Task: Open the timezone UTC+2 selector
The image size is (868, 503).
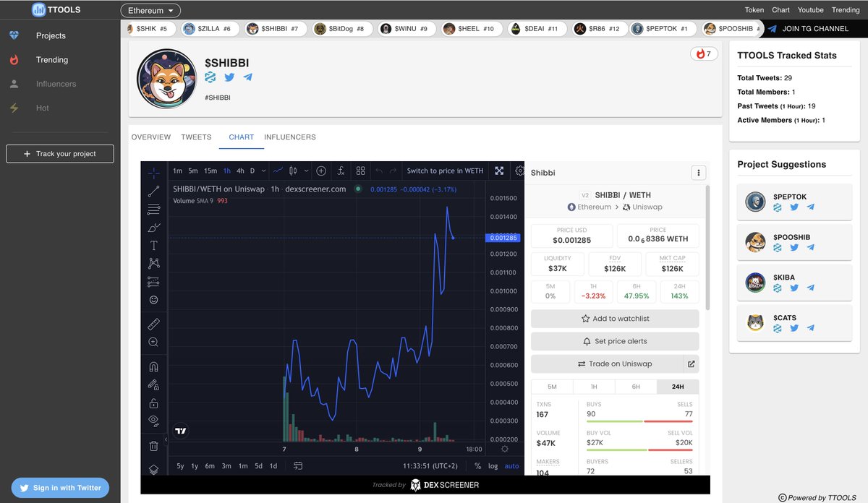Action: (x=430, y=466)
